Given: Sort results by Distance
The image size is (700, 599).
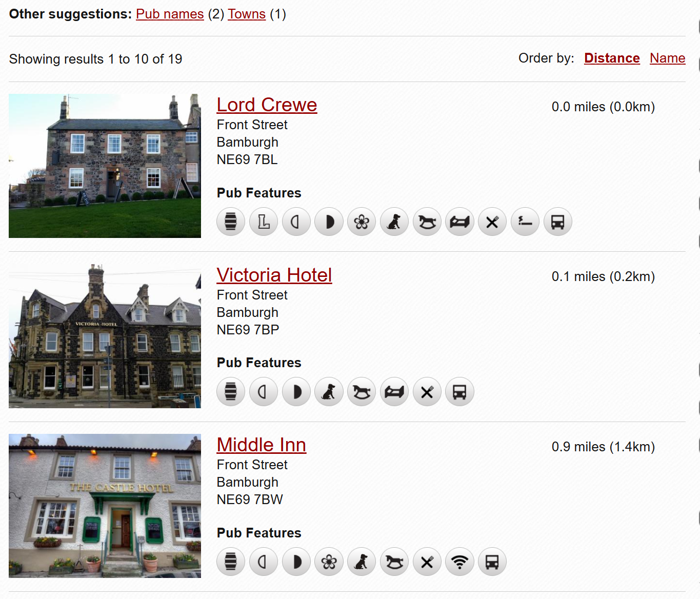Looking at the screenshot, I should click(x=612, y=58).
